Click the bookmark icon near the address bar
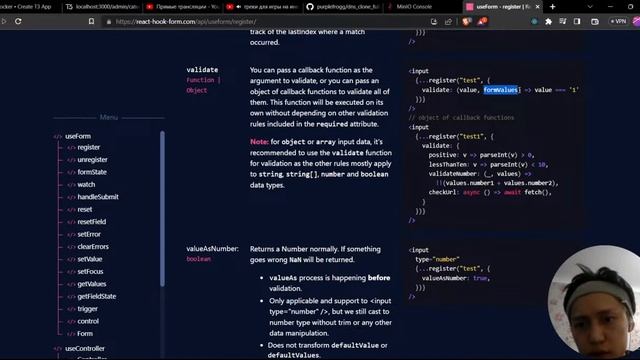The image size is (640, 360). 91,21
